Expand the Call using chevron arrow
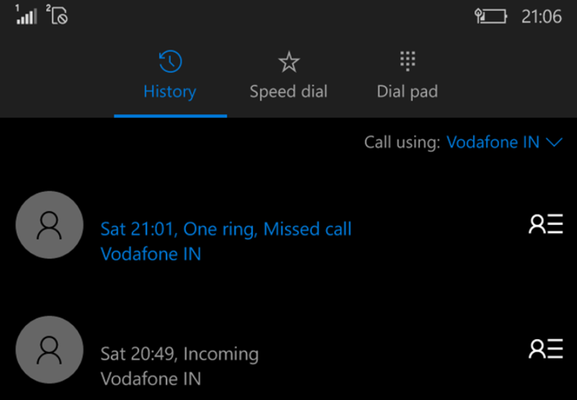This screenshot has height=400, width=577. [555, 142]
